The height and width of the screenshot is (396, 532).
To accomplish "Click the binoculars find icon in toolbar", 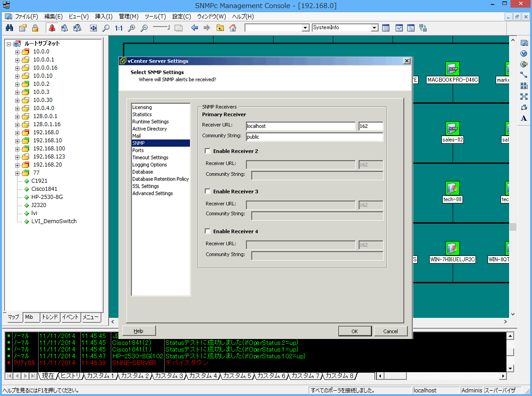I will point(9,28).
